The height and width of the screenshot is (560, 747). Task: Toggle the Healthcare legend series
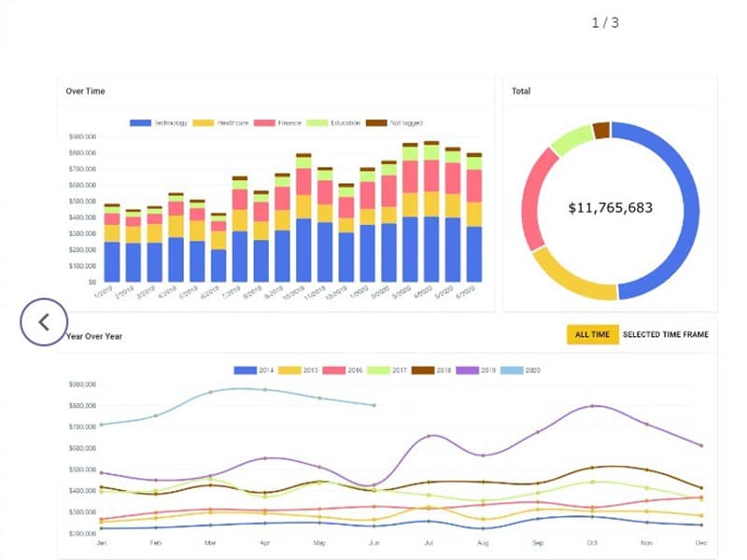(x=221, y=123)
